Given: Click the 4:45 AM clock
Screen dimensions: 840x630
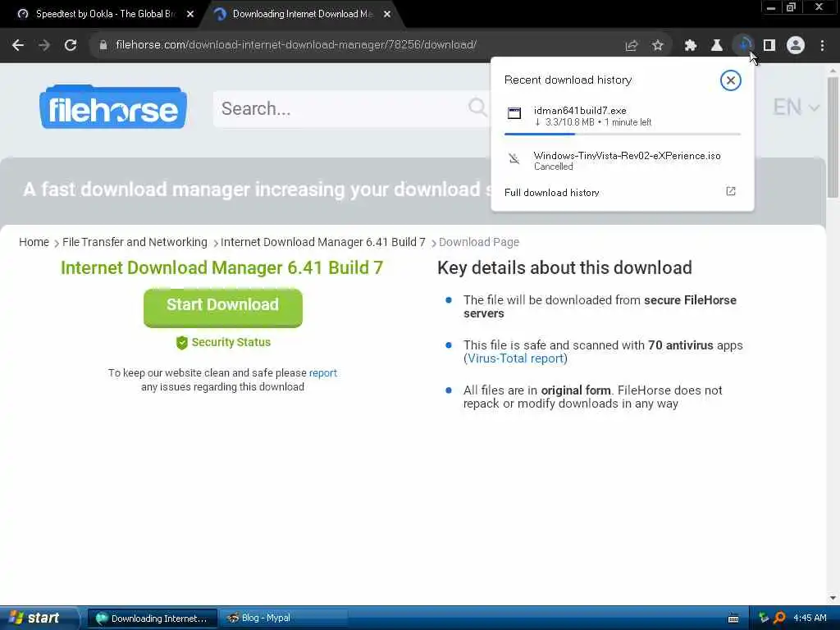Looking at the screenshot, I should [810, 619].
